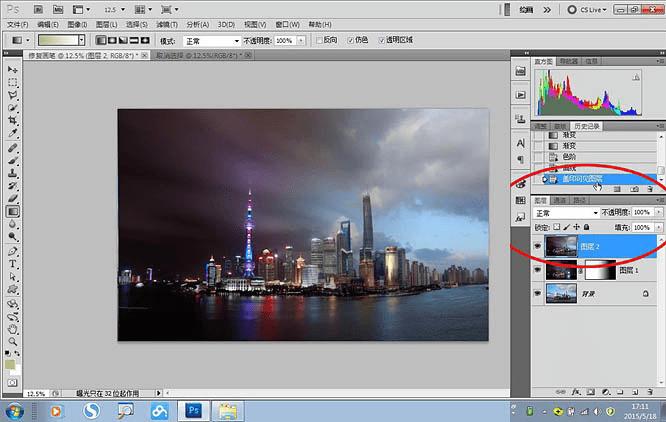The image size is (666, 422).
Task: Enable the 反向 (Reverse) checkbox
Action: click(x=319, y=40)
